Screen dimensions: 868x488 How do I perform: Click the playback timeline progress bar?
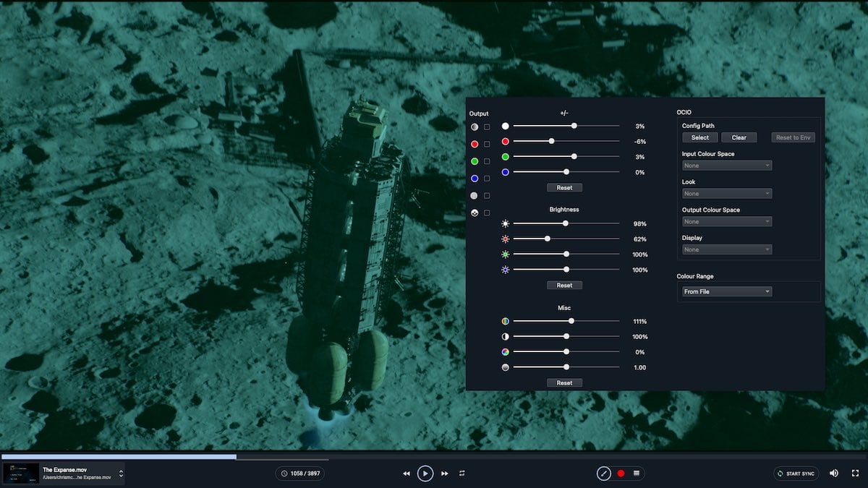click(x=434, y=457)
